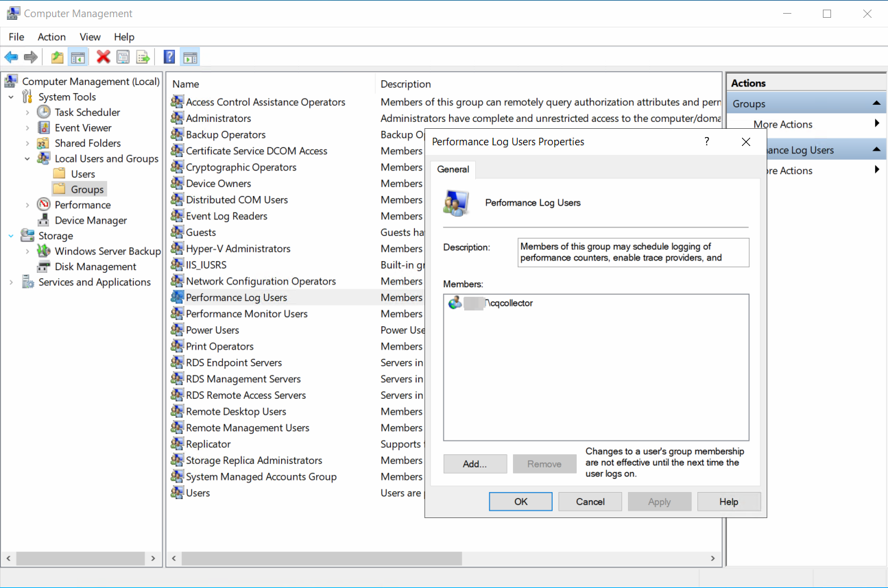Click the Users folder icon in tree
The height and width of the screenshot is (588, 888).
[60, 173]
